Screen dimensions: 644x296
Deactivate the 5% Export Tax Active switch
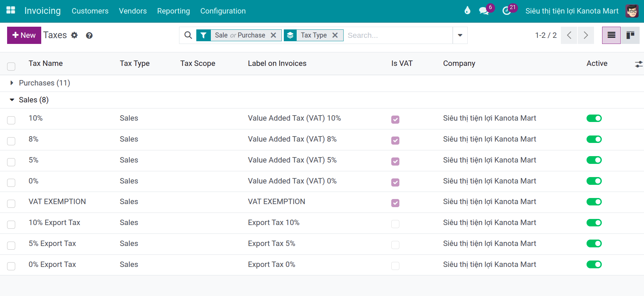(x=594, y=243)
